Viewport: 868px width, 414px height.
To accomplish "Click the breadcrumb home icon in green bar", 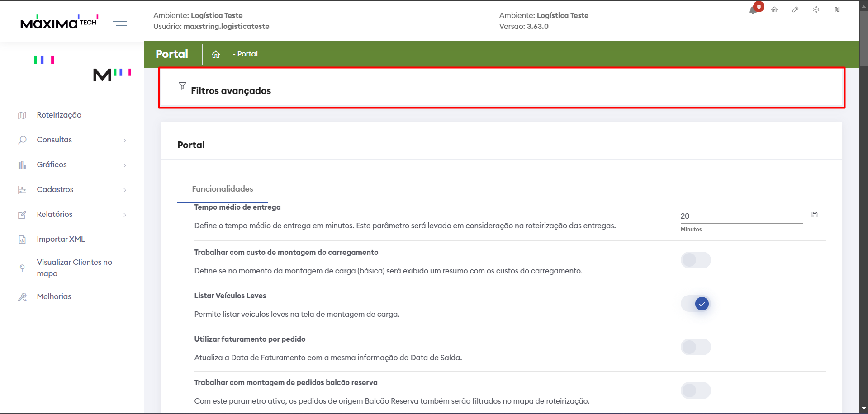I will [x=216, y=54].
